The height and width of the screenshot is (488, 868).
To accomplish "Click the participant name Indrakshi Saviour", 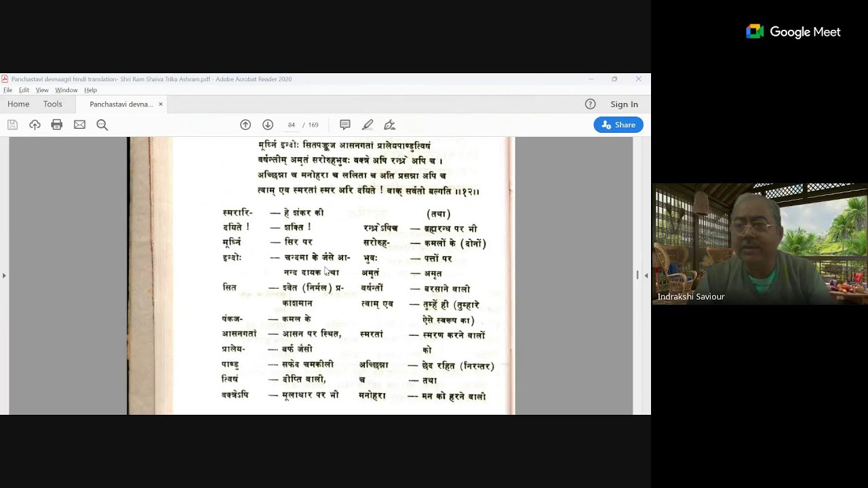I will (691, 297).
